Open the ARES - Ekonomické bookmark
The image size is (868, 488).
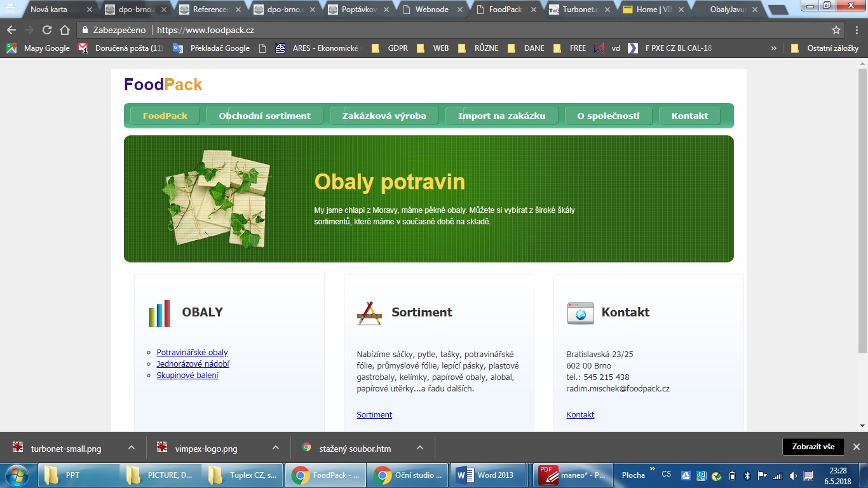click(x=318, y=48)
